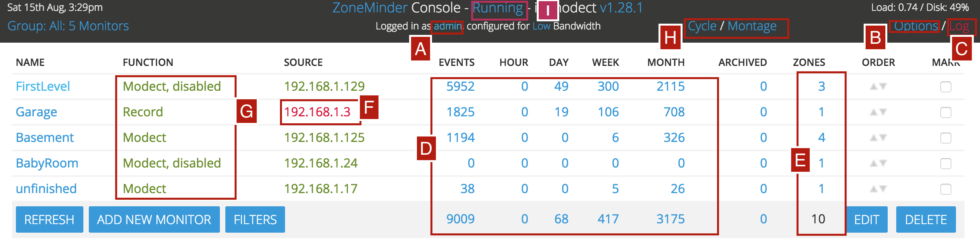Click the Delete button
Image resolution: width=980 pixels, height=247 pixels.
[x=926, y=219]
